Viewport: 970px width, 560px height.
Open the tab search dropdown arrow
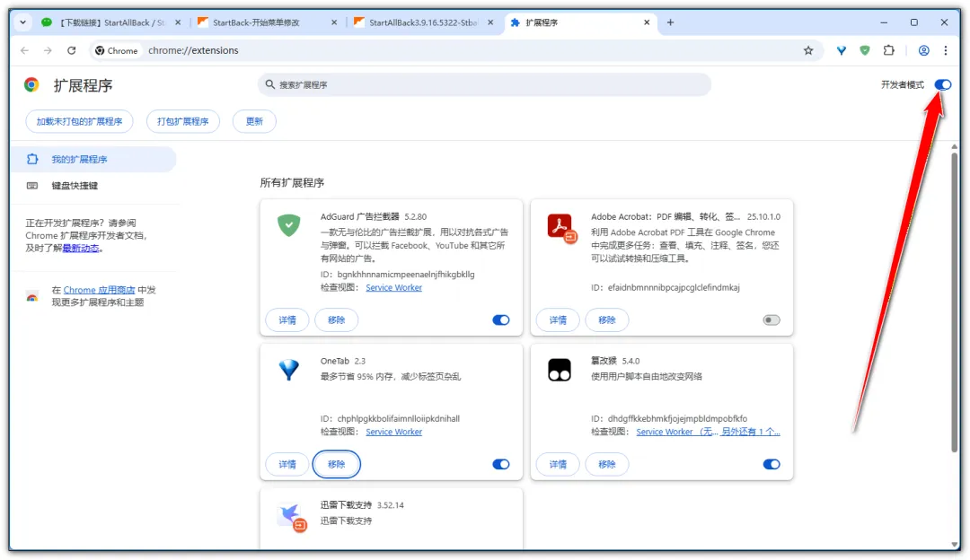point(22,22)
